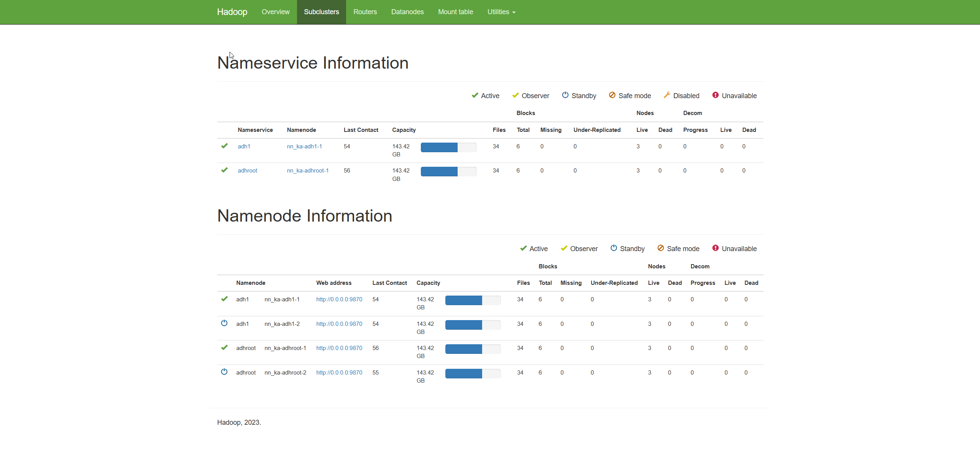Click the active checkmark beside nameservice adh1
980x470 pixels.
tap(224, 146)
